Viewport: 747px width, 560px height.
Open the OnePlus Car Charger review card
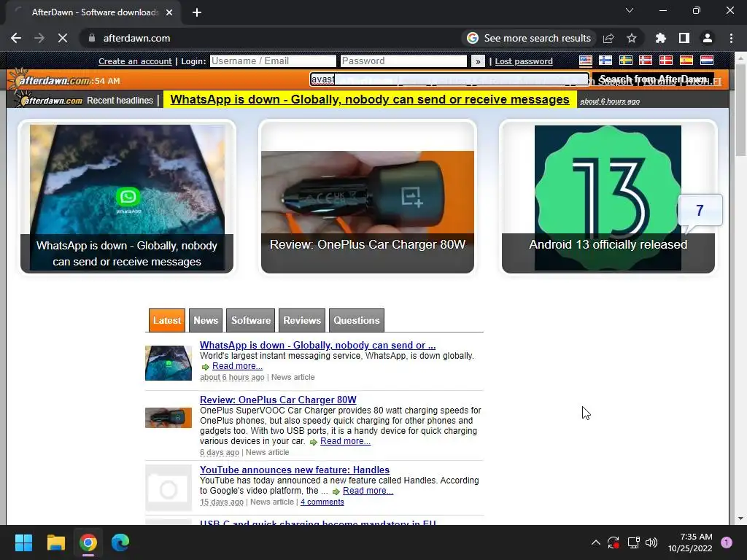click(x=368, y=197)
